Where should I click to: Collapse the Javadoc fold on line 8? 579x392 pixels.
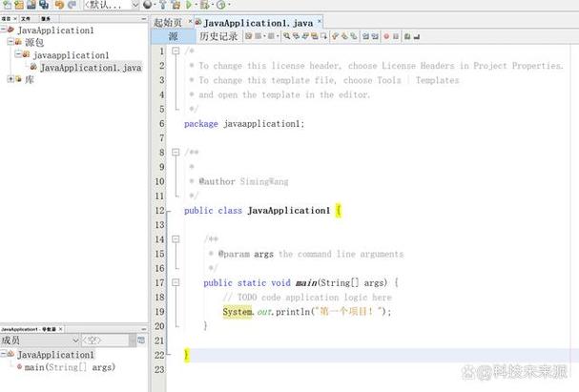(x=176, y=152)
